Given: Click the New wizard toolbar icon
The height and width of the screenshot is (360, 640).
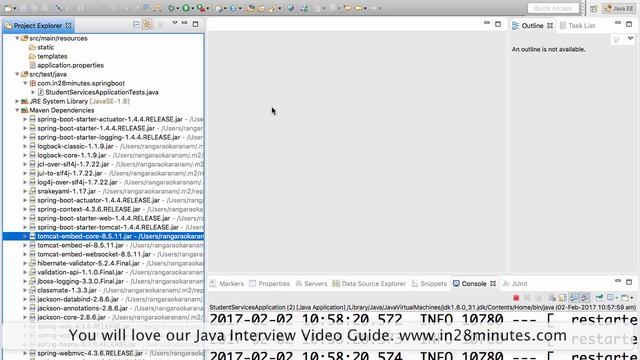Looking at the screenshot, I should tap(8, 8).
